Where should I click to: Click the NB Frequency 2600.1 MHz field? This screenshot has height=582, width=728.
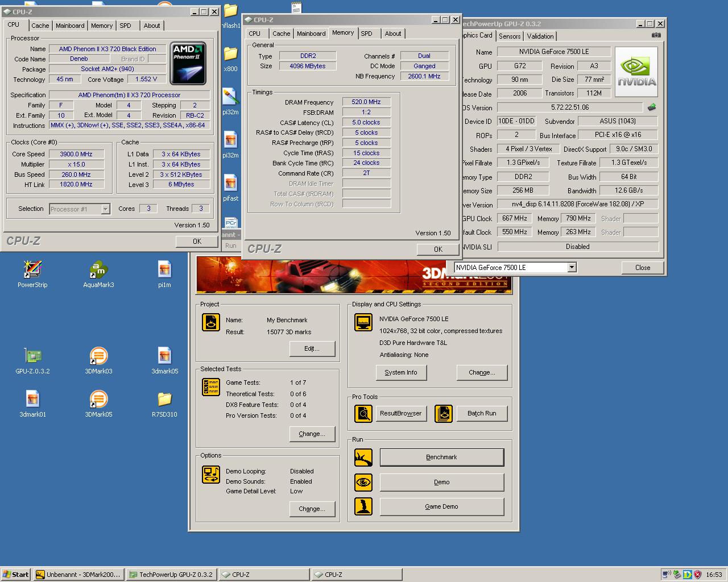point(424,76)
